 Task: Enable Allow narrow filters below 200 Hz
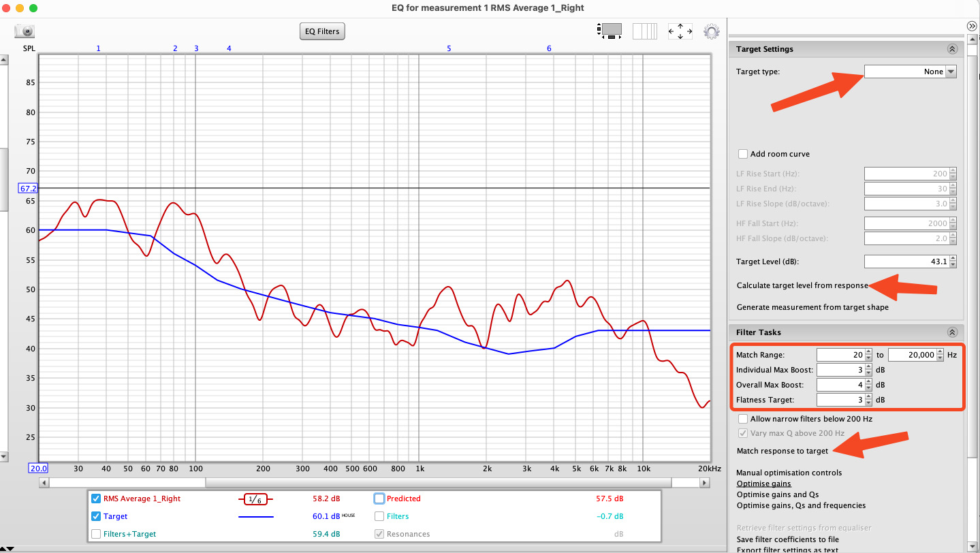743,419
